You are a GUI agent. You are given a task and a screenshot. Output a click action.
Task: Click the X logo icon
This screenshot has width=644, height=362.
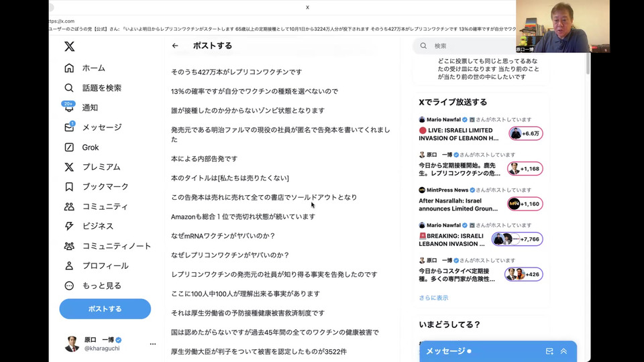[69, 46]
